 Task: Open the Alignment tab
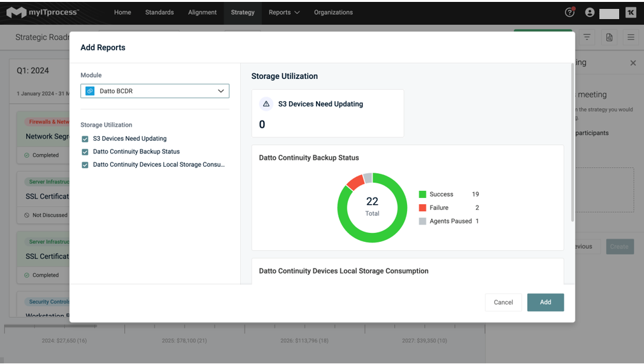pos(202,12)
